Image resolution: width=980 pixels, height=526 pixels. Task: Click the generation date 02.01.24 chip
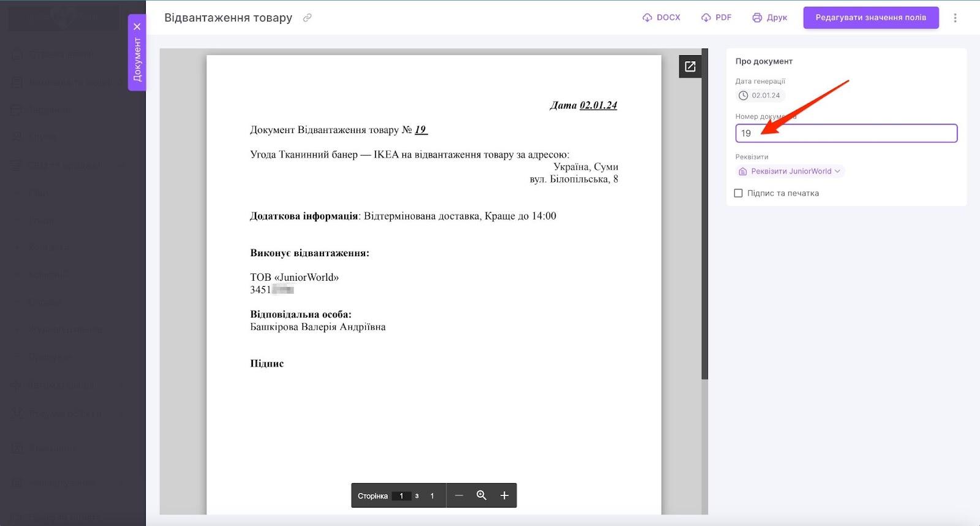pos(760,96)
